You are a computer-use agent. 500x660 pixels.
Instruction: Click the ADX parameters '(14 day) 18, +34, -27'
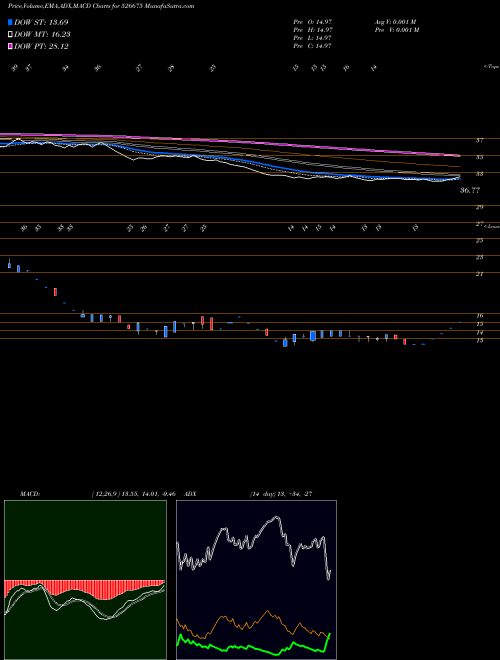point(281,494)
